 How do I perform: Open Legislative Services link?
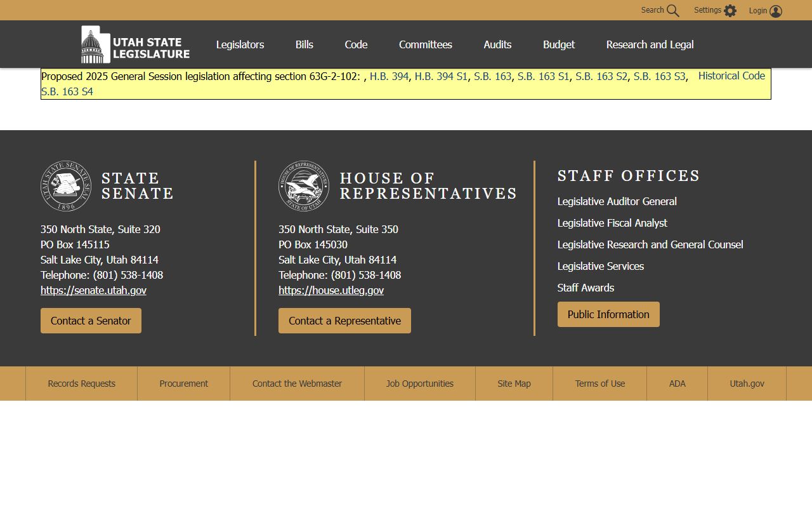[600, 266]
